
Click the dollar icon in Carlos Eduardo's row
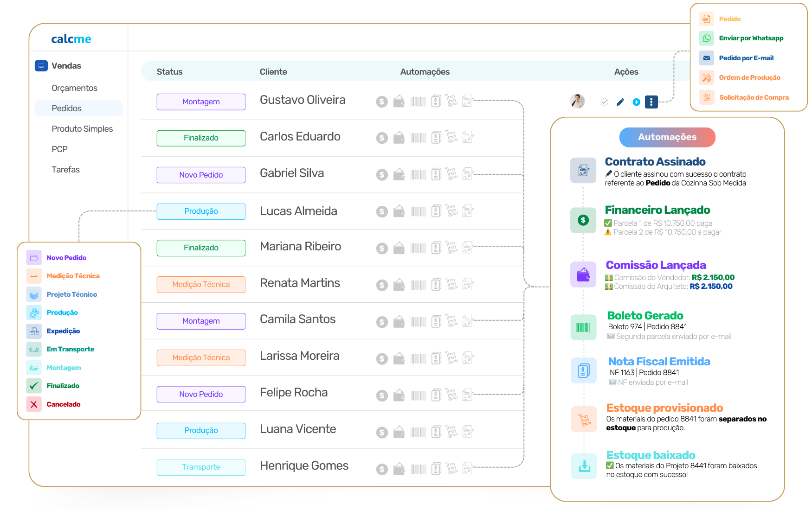click(382, 138)
